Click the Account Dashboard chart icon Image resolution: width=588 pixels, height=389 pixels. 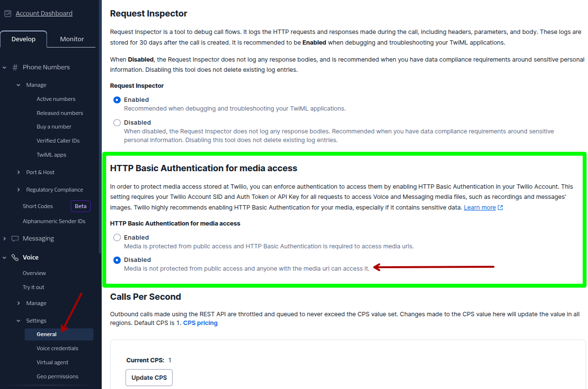pyautogui.click(x=8, y=14)
